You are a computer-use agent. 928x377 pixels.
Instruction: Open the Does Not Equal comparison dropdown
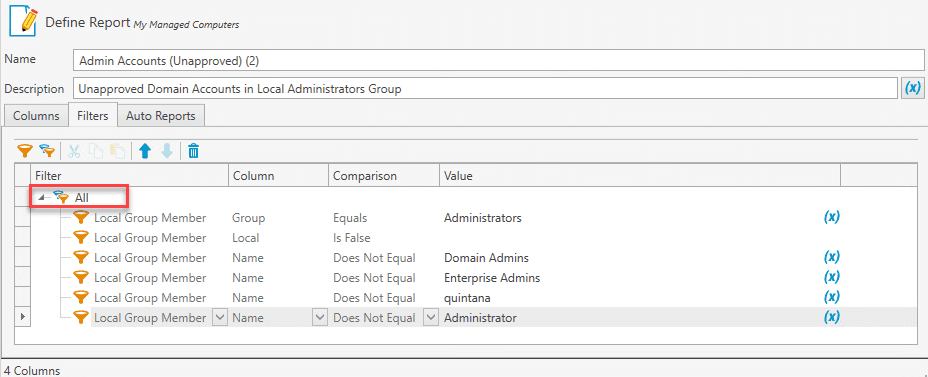coord(430,318)
